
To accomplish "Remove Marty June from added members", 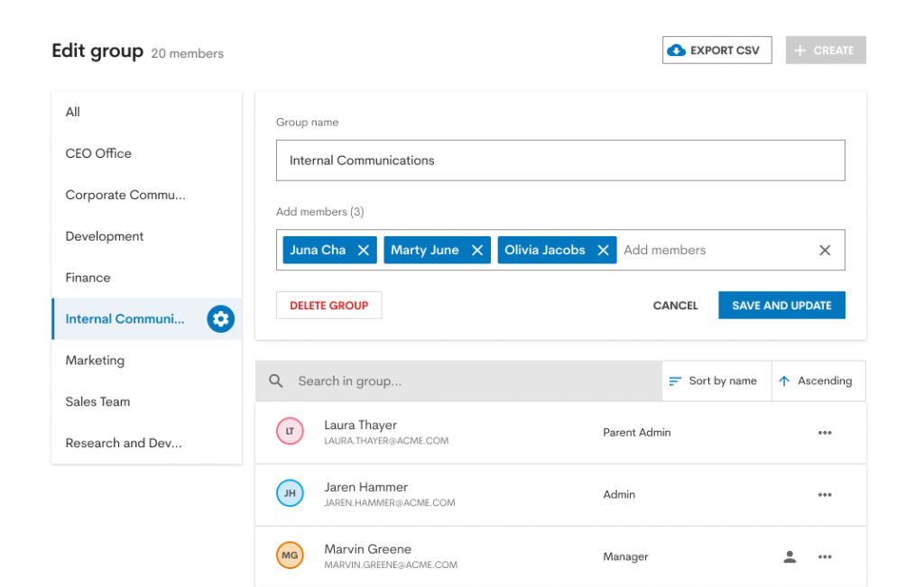I will [x=477, y=250].
